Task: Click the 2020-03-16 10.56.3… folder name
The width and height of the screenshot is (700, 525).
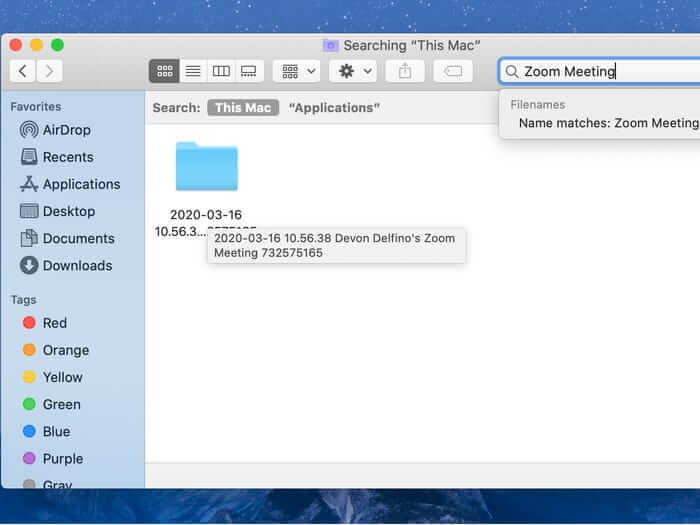Action: [x=205, y=223]
